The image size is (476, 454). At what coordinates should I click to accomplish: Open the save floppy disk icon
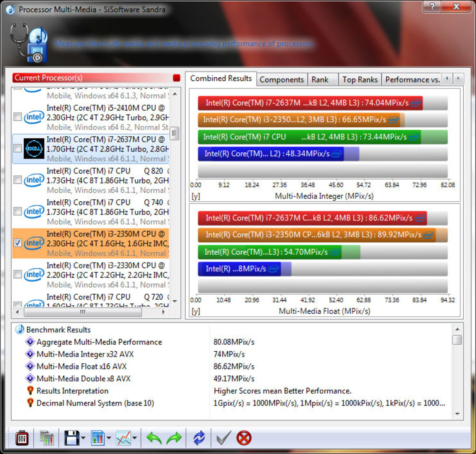(x=72, y=438)
